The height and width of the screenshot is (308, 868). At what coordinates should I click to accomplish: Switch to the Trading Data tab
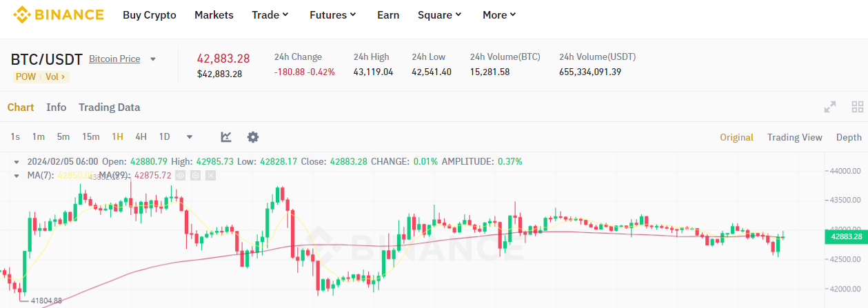109,107
